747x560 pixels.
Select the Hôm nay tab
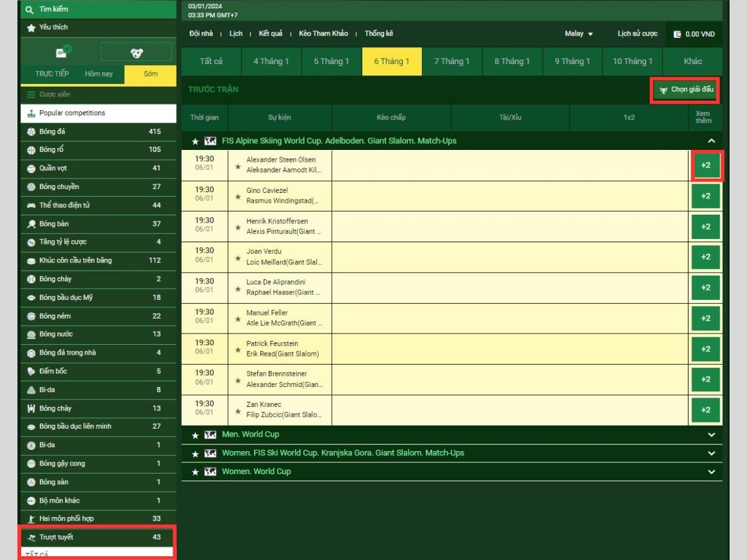click(99, 74)
